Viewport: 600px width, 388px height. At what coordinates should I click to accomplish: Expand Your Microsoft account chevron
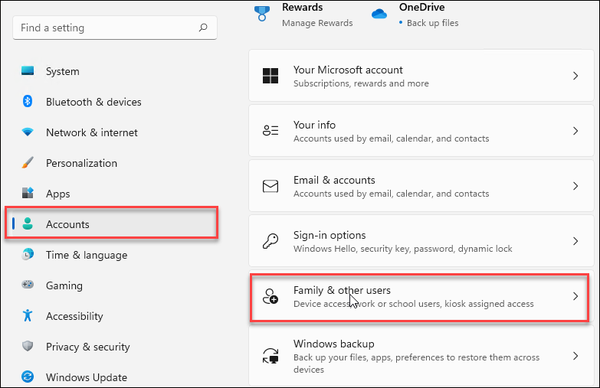(575, 76)
